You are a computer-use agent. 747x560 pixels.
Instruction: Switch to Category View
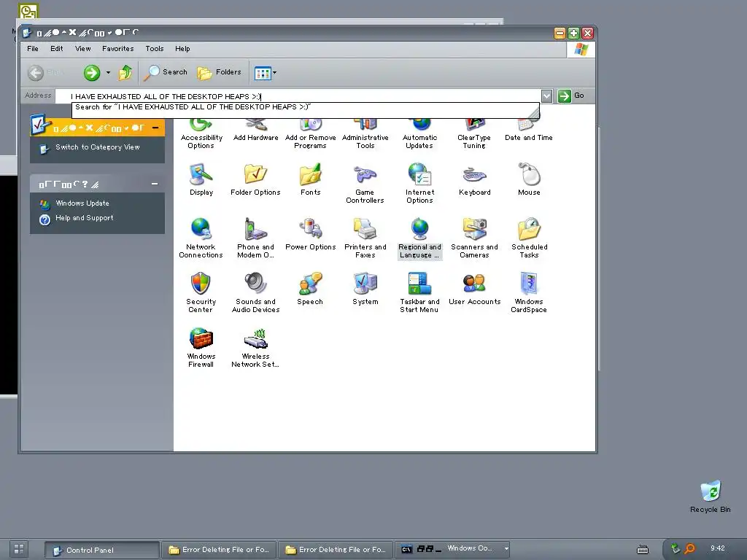(x=97, y=147)
